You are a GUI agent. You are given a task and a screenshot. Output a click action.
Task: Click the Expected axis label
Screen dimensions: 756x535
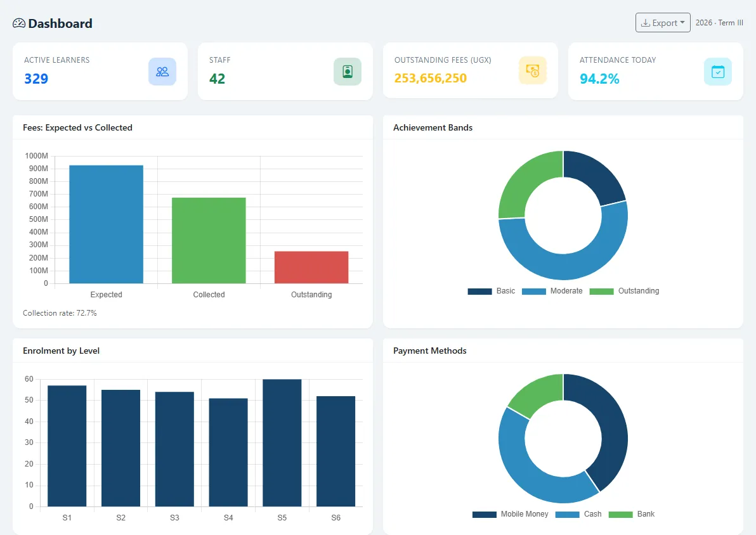coord(106,295)
